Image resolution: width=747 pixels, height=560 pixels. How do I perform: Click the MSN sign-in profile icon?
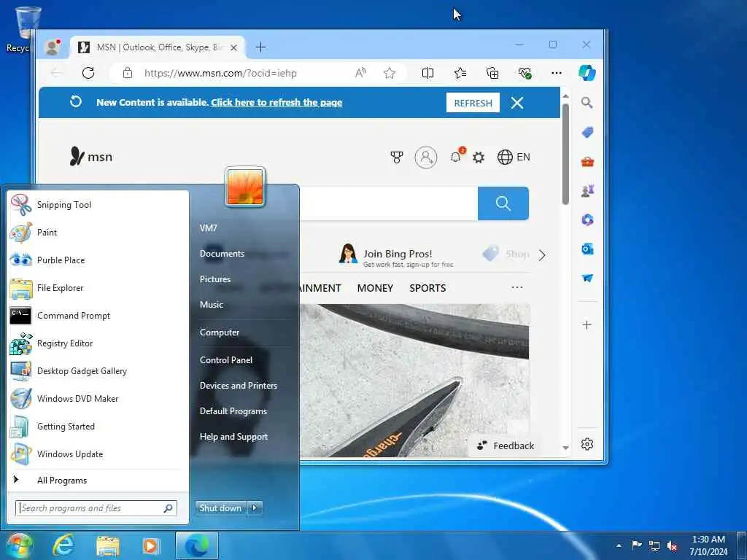tap(426, 157)
